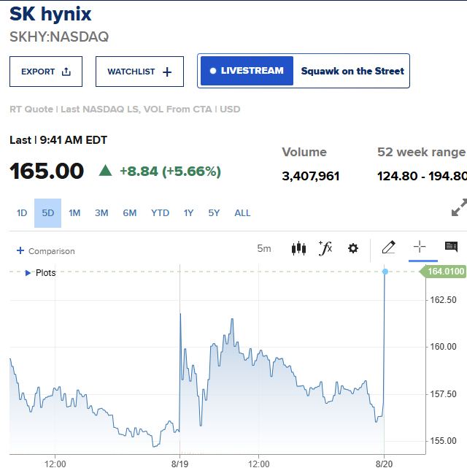The width and height of the screenshot is (467, 476).
Task: Click the green up triangle change indicator
Action: coord(105,170)
